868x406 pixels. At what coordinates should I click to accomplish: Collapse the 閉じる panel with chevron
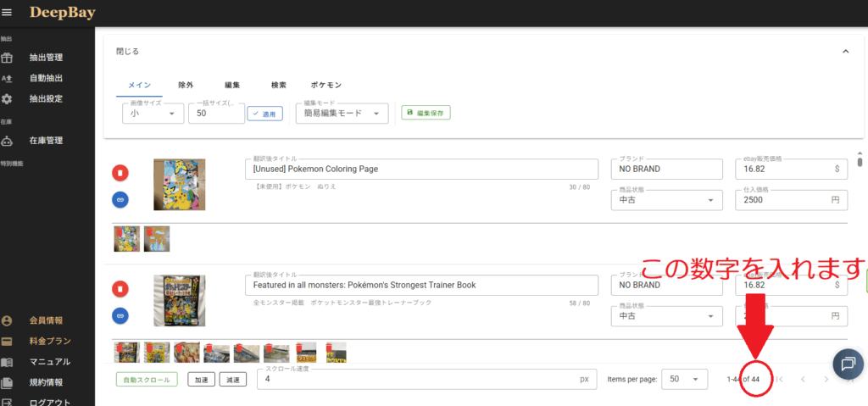coord(845,52)
